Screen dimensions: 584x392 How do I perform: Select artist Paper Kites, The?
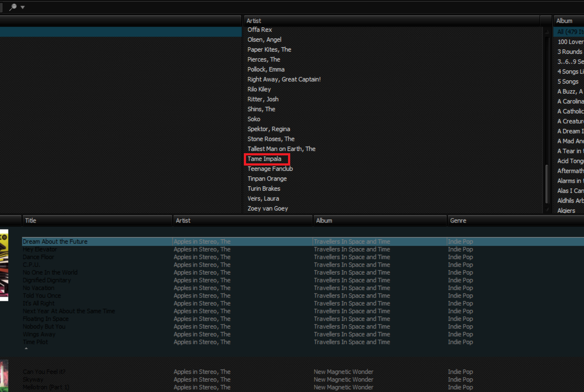point(269,49)
